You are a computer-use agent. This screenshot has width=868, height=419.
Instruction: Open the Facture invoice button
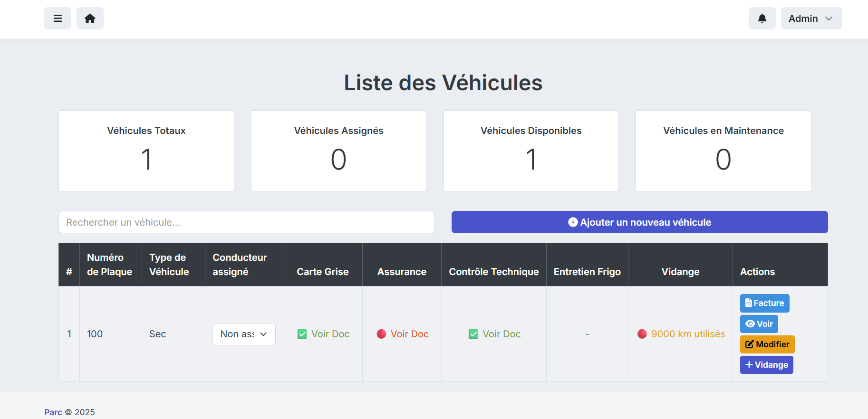coord(764,303)
